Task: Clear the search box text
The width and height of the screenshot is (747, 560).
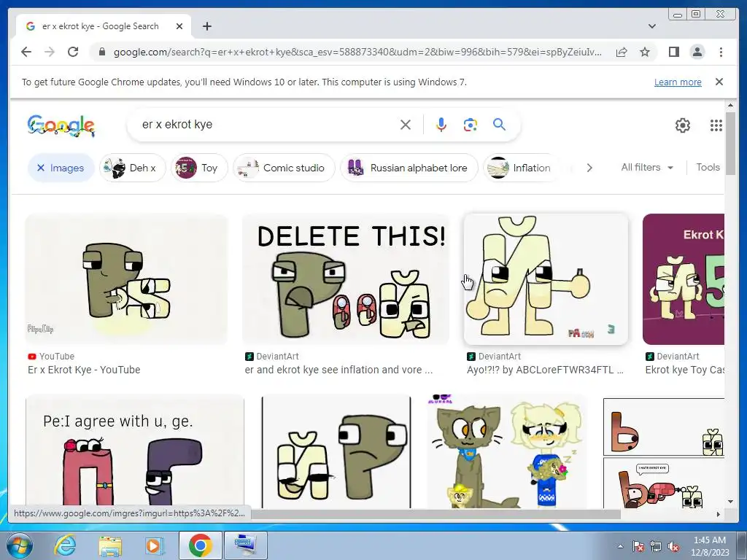Action: point(406,125)
